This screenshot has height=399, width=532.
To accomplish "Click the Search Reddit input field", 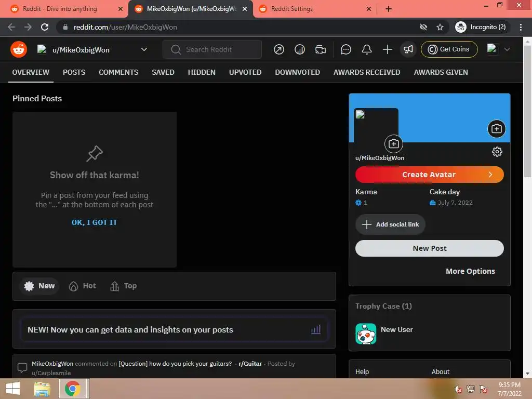I will point(212,49).
